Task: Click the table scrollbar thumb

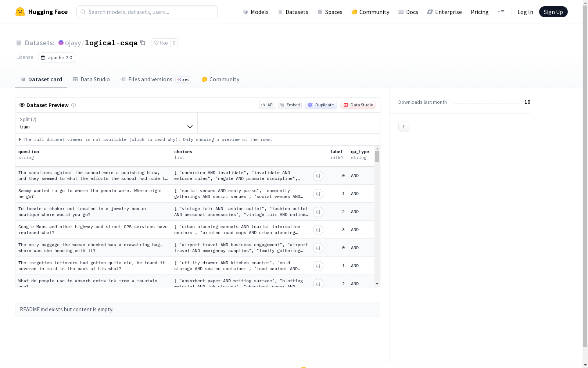Action: (377, 157)
